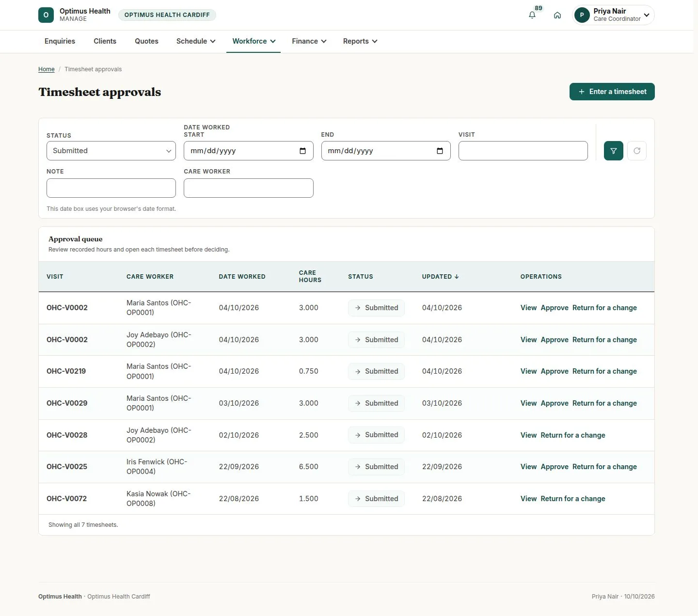Click the Optimus Health logo square
The height and width of the screenshot is (616, 698).
tap(46, 15)
